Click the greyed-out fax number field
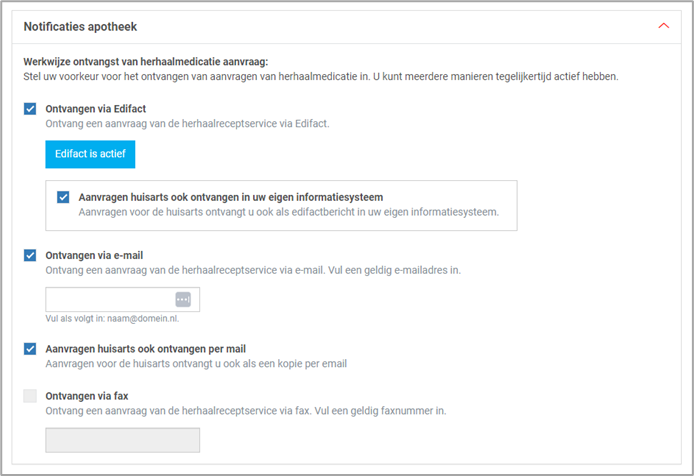This screenshot has height=476, width=694. tap(122, 440)
